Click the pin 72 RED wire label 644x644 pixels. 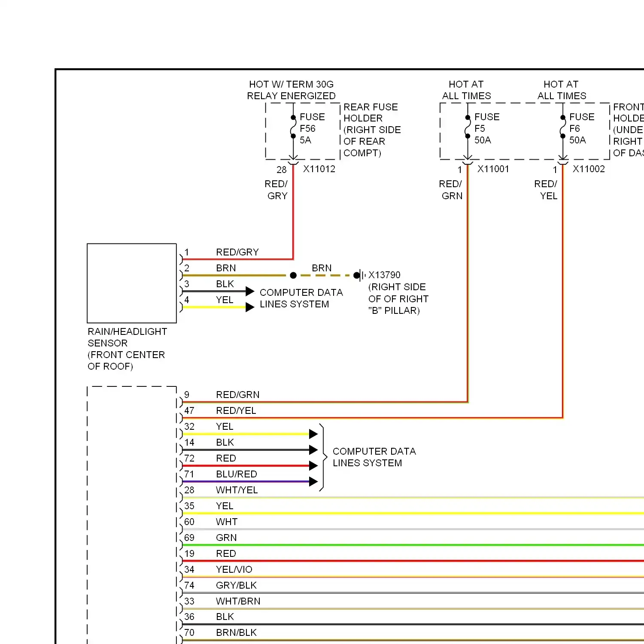point(226,458)
